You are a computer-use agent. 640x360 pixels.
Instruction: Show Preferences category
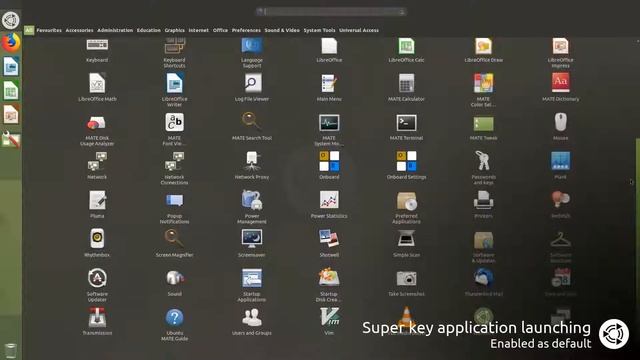[246, 30]
